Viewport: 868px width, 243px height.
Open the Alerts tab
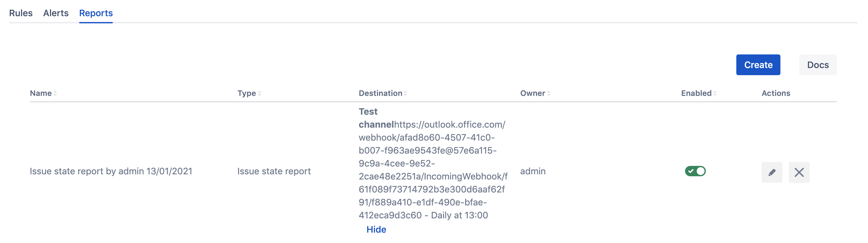[56, 13]
